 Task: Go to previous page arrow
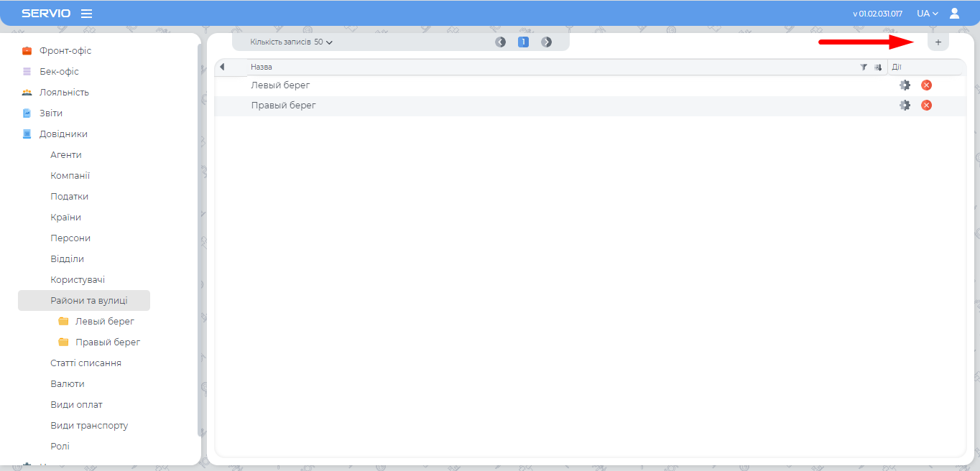(501, 42)
